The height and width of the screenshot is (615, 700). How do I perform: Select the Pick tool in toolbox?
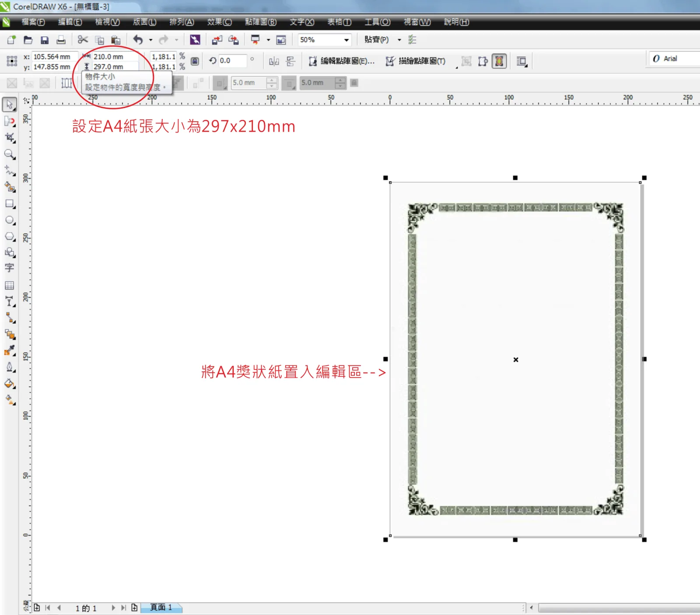click(10, 105)
